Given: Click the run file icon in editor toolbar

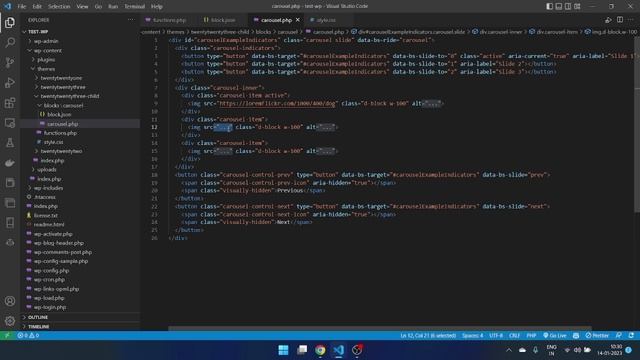Looking at the screenshot, I should click(x=608, y=20).
